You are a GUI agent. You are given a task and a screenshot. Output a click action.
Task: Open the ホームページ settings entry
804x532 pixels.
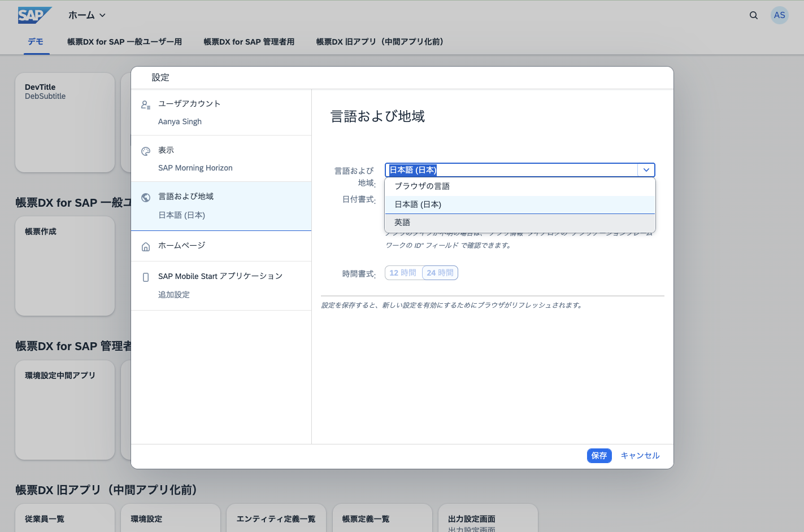pos(221,246)
